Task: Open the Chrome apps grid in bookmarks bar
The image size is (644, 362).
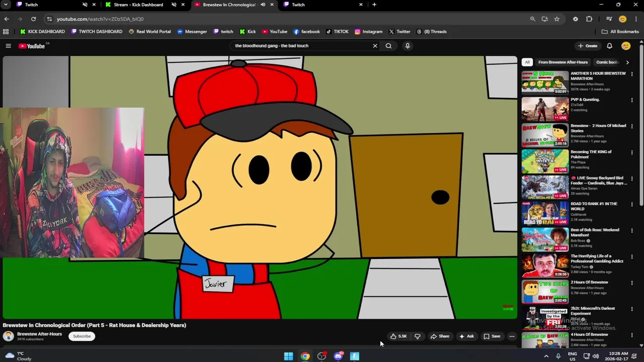Action: (6, 32)
